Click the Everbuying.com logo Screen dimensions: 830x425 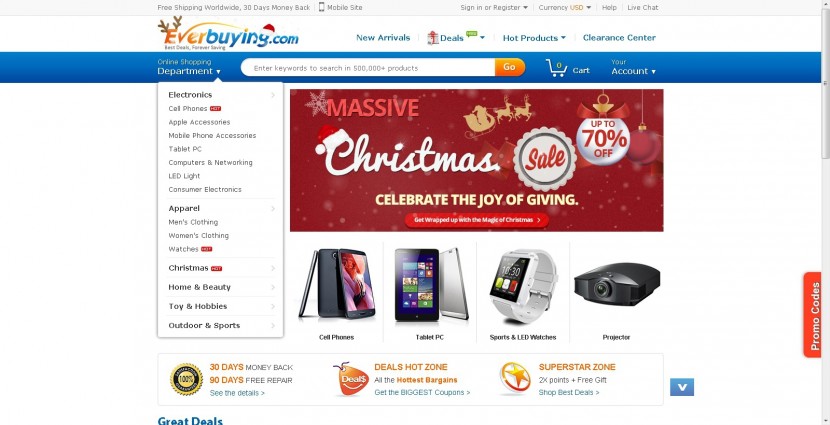228,33
